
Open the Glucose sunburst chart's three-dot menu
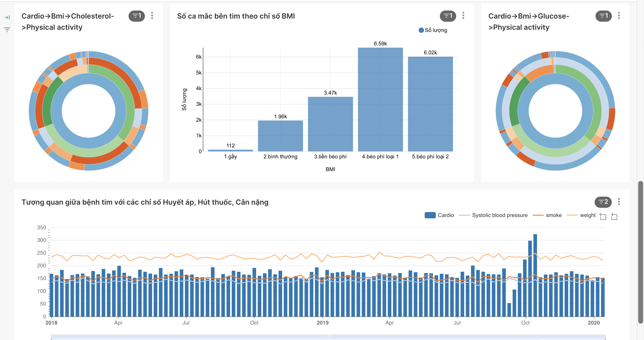coord(619,16)
